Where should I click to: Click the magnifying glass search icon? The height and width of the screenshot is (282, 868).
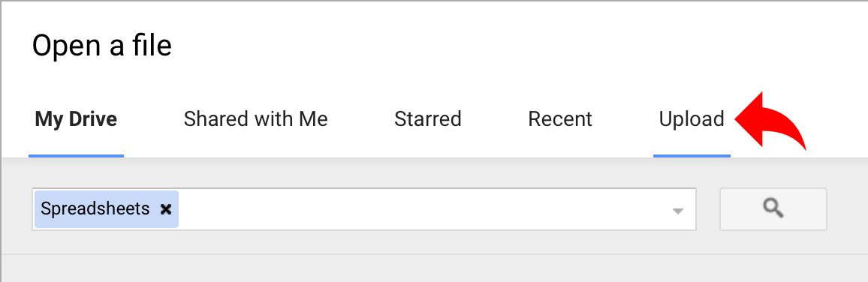tap(773, 208)
